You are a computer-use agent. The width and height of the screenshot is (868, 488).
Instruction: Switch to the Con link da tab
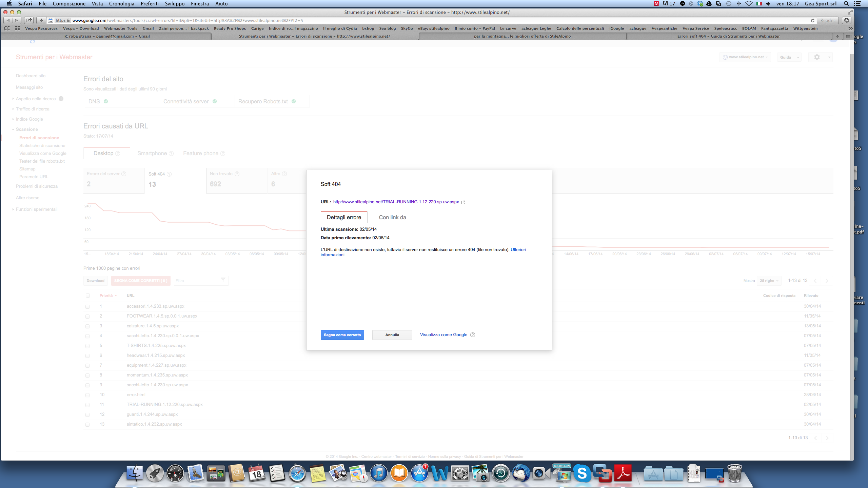[392, 218]
